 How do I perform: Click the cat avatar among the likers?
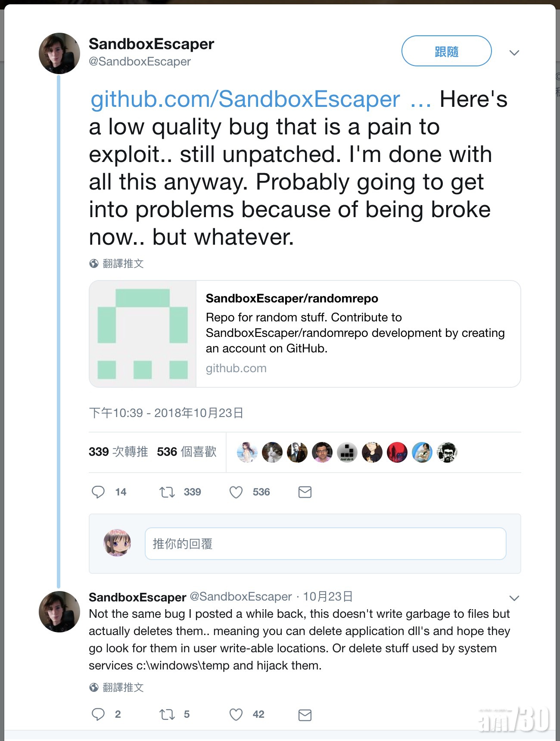pos(272,452)
